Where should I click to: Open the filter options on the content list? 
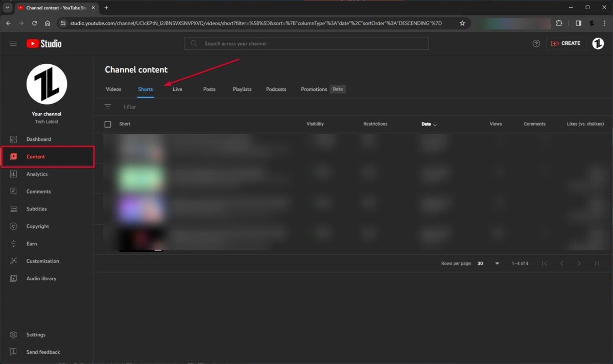pos(108,107)
